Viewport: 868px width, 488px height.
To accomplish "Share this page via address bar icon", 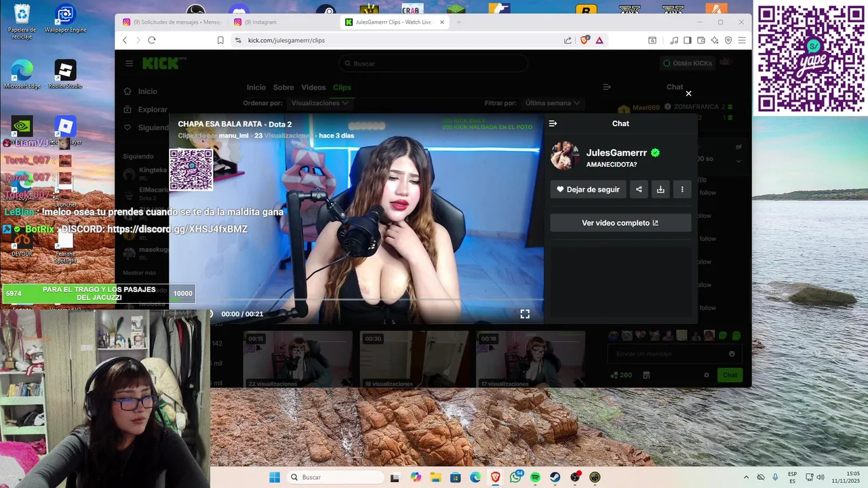I will [568, 40].
